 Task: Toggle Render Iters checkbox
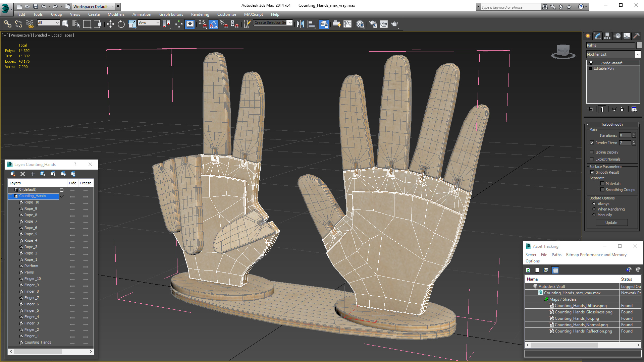coord(592,143)
